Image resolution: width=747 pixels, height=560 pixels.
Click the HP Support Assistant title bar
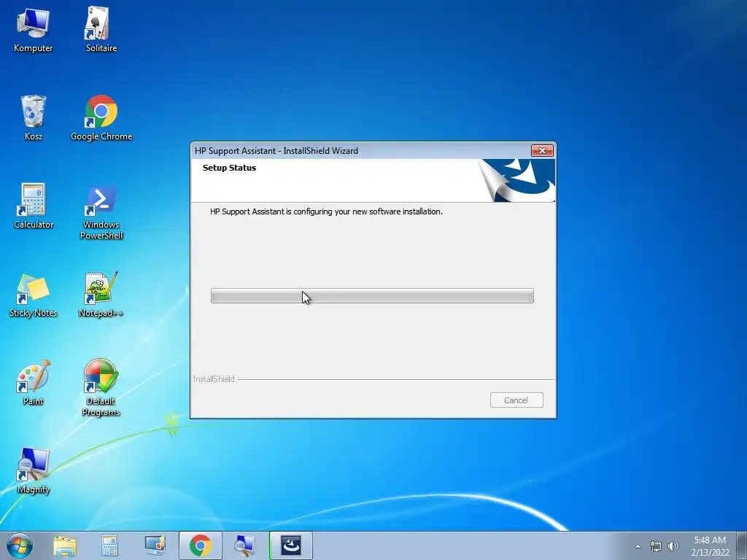pos(360,150)
